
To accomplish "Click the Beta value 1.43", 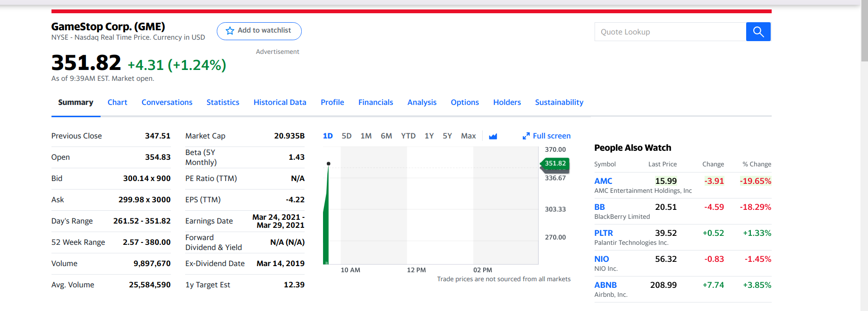I will pyautogui.click(x=297, y=157).
